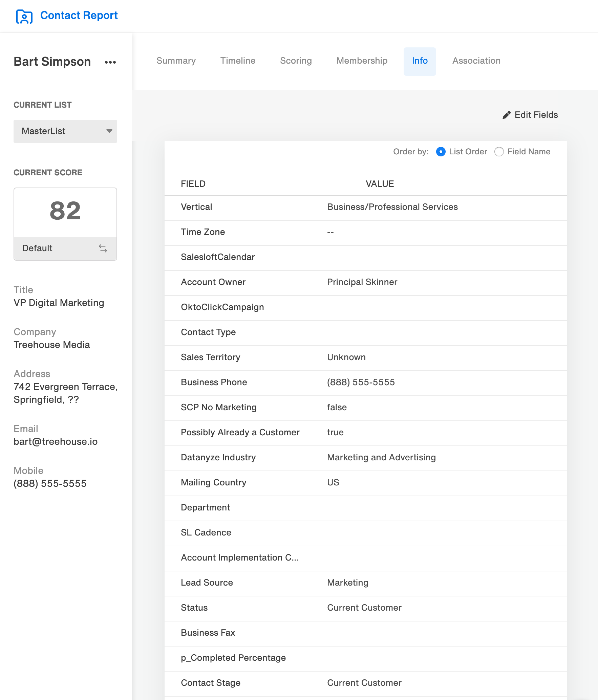Image resolution: width=598 pixels, height=700 pixels.
Task: Click the Business Fax field name
Action: [208, 633]
